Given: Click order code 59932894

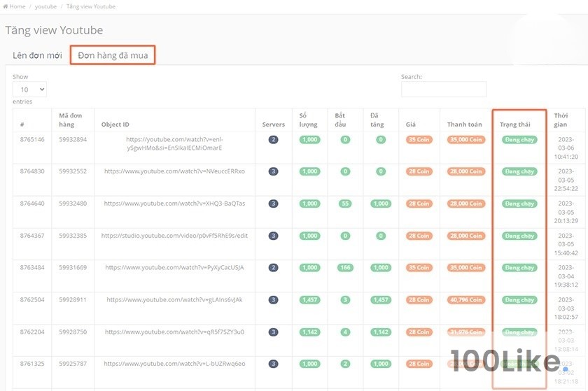Looking at the screenshot, I should point(73,139).
